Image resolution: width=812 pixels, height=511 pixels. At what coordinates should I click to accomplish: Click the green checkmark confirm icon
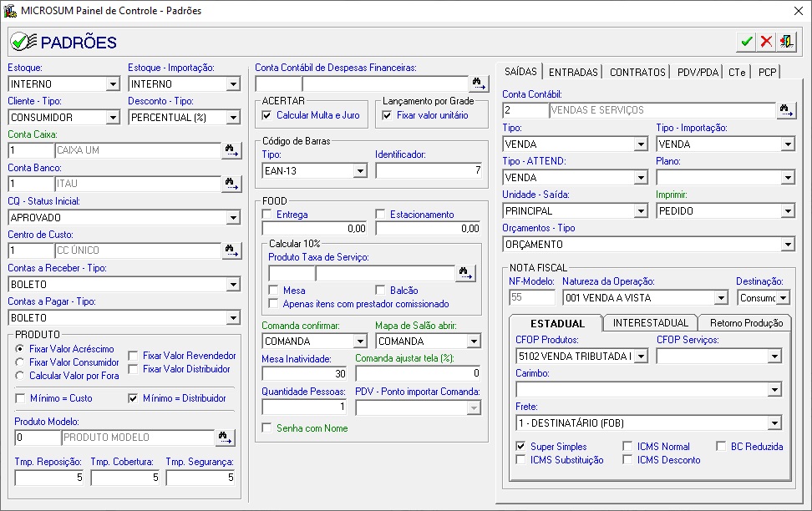point(746,41)
